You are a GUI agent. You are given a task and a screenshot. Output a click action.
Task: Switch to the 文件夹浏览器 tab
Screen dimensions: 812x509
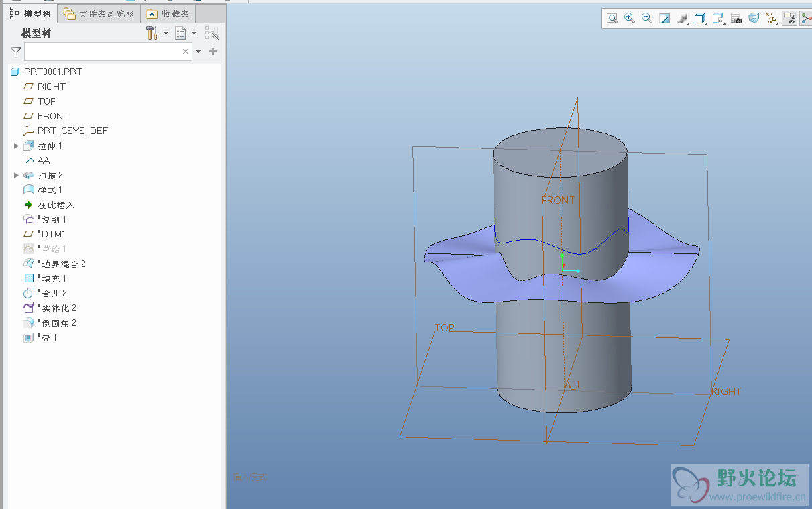coord(99,13)
